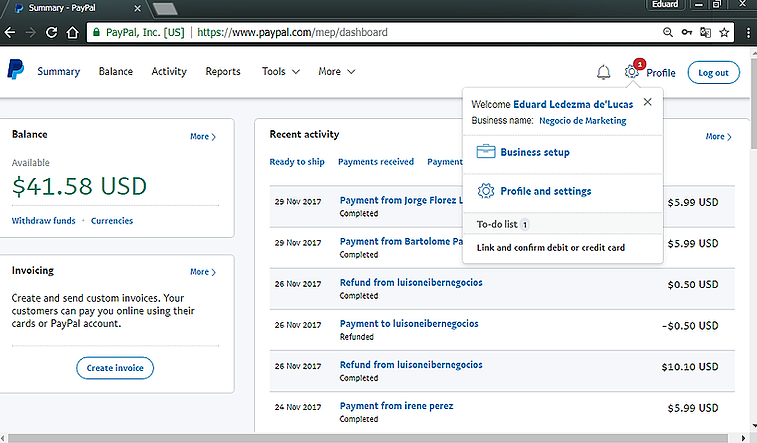Screen dimensions: 757x443
Task: Click the horizontal scrollbar
Action: [368, 438]
